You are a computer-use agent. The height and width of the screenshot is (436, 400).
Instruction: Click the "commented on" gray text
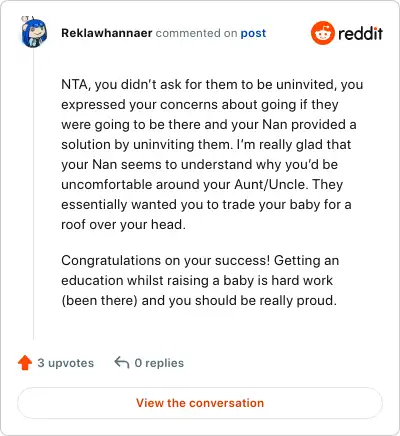[x=196, y=33]
